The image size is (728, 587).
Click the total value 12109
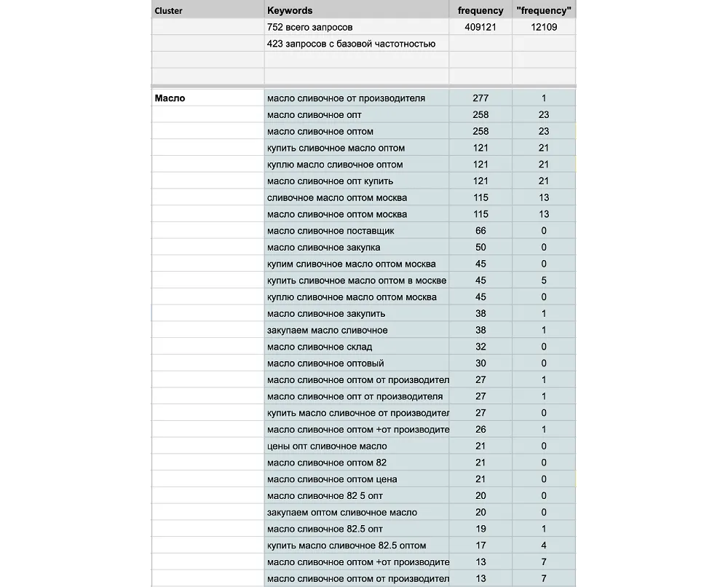click(x=544, y=27)
